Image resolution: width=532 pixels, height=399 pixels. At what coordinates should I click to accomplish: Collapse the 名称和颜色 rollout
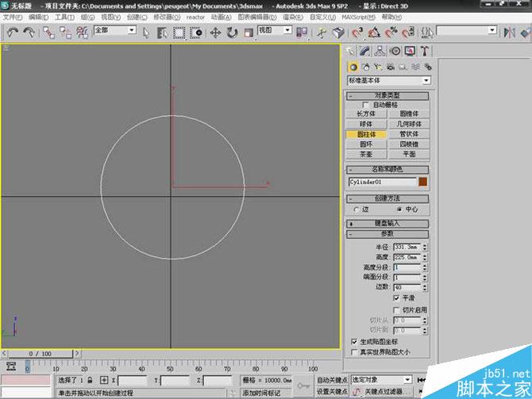(x=387, y=169)
